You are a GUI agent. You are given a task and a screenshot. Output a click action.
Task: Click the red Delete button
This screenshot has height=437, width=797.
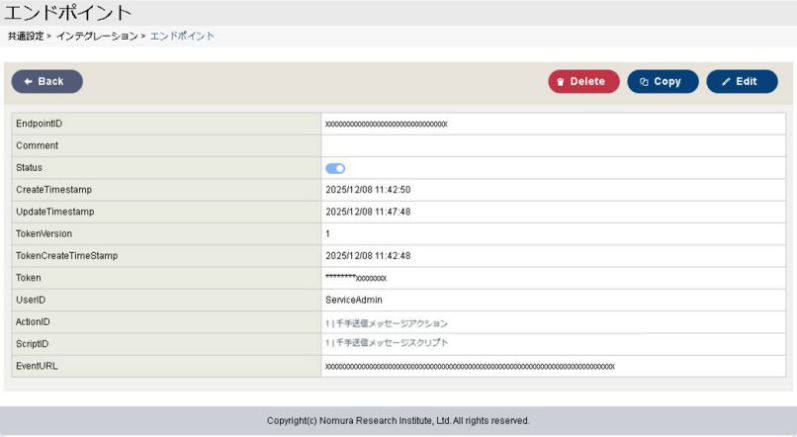[584, 81]
